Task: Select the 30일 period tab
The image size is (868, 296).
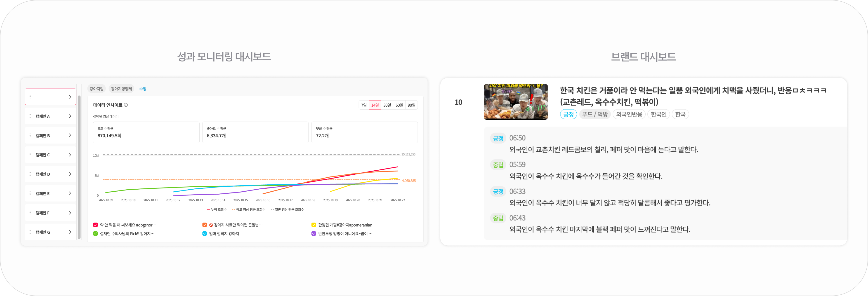Action: (x=387, y=105)
